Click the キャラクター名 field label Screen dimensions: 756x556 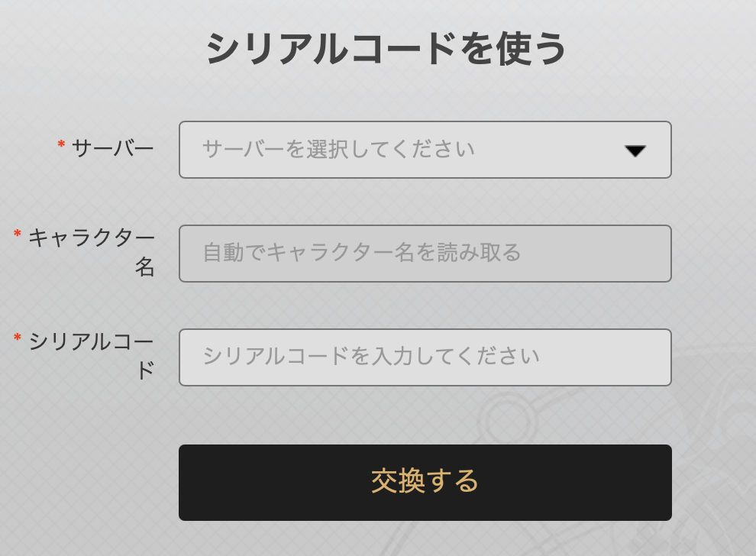click(92, 252)
